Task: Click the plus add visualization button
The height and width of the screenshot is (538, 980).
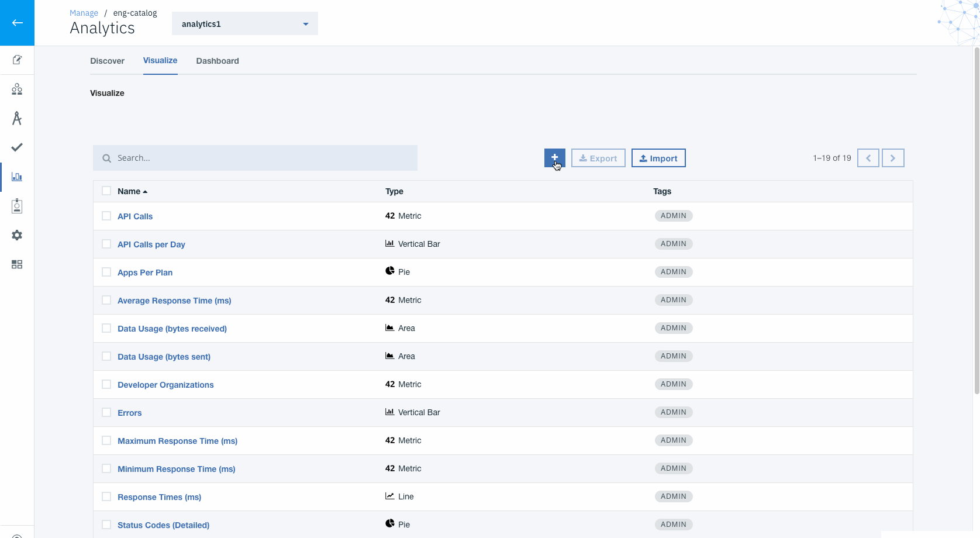Action: pyautogui.click(x=554, y=158)
